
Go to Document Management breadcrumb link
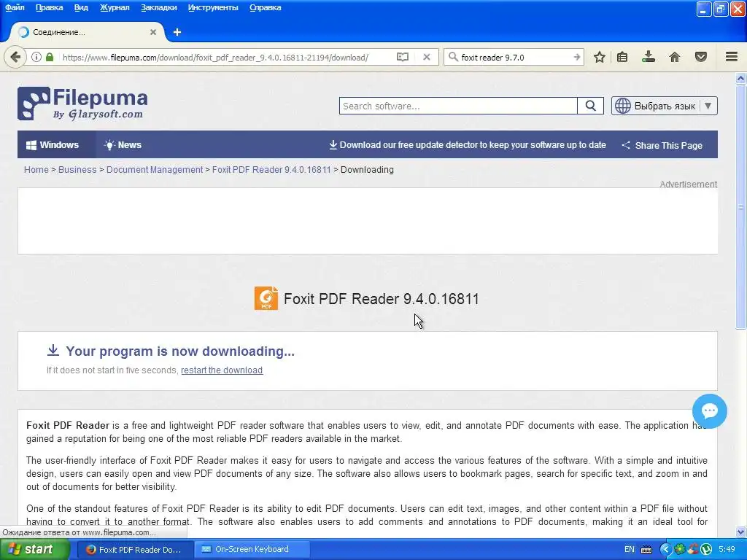(x=155, y=169)
